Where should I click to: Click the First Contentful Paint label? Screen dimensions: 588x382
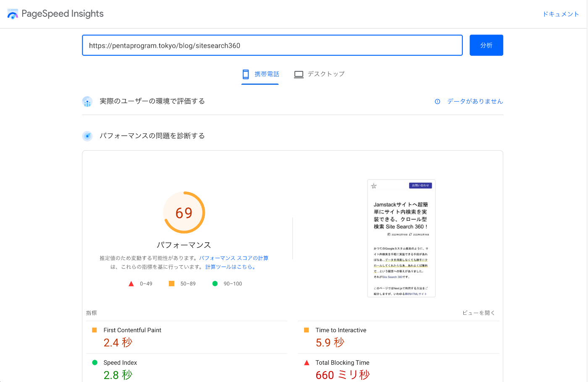point(132,330)
